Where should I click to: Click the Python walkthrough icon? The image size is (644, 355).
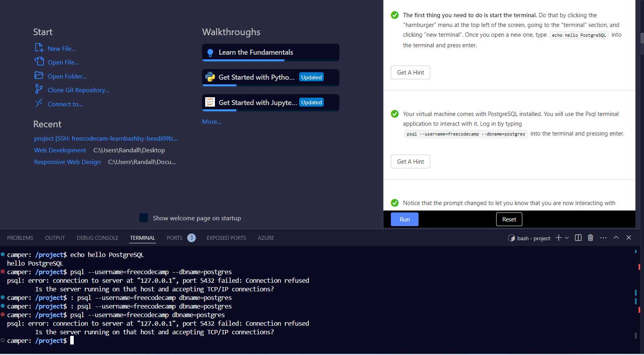click(x=211, y=77)
